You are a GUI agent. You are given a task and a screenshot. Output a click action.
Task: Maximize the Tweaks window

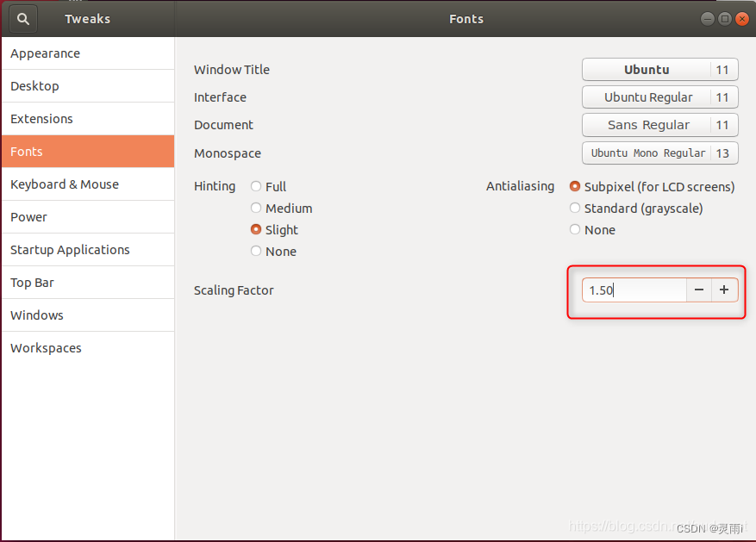coord(725,19)
